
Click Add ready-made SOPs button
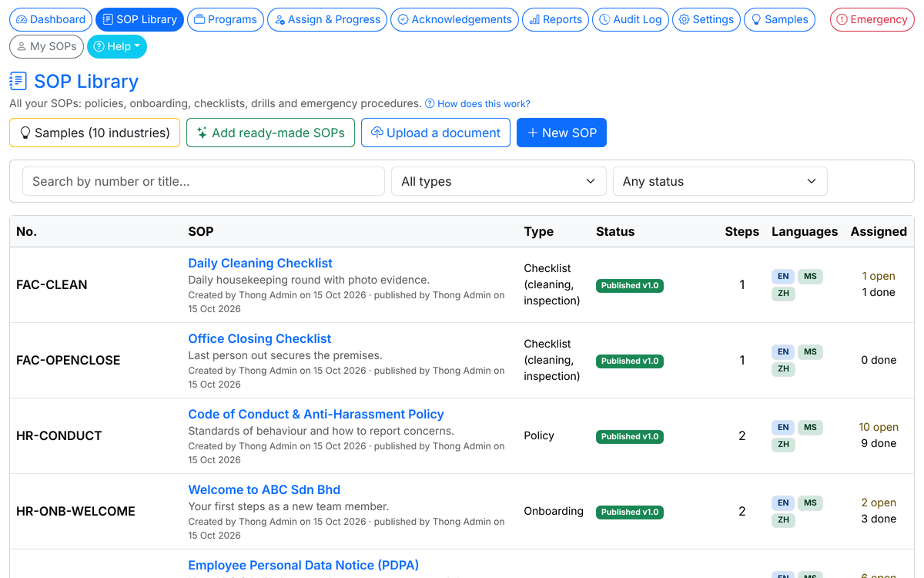pos(270,133)
